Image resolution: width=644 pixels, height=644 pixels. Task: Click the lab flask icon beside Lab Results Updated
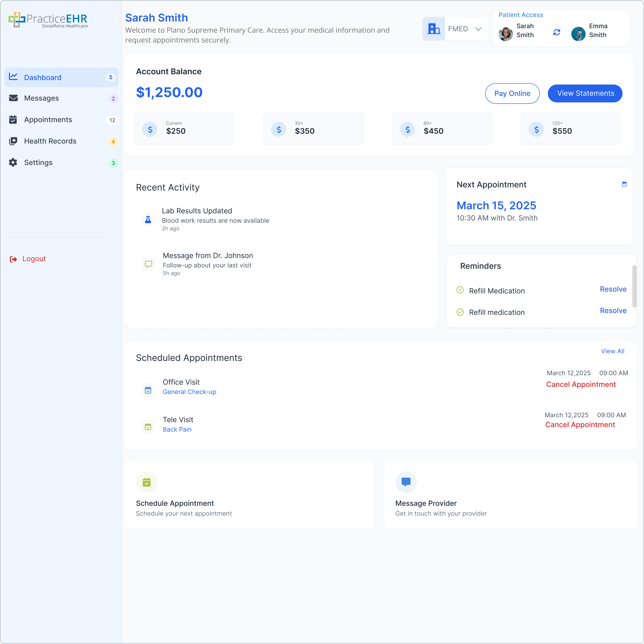148,219
